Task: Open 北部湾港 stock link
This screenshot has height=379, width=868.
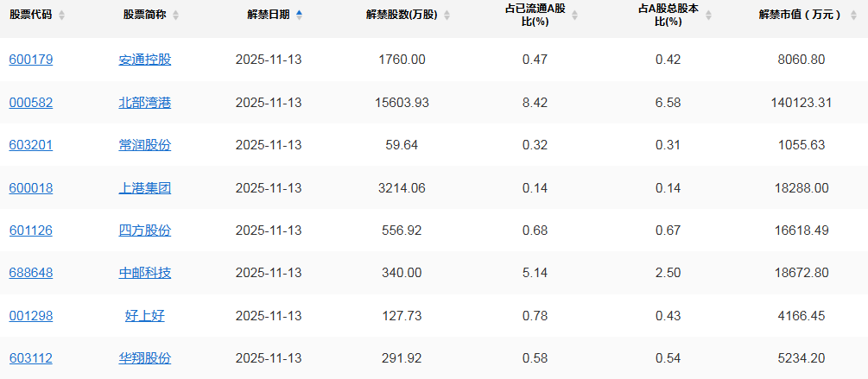Action: (x=145, y=103)
